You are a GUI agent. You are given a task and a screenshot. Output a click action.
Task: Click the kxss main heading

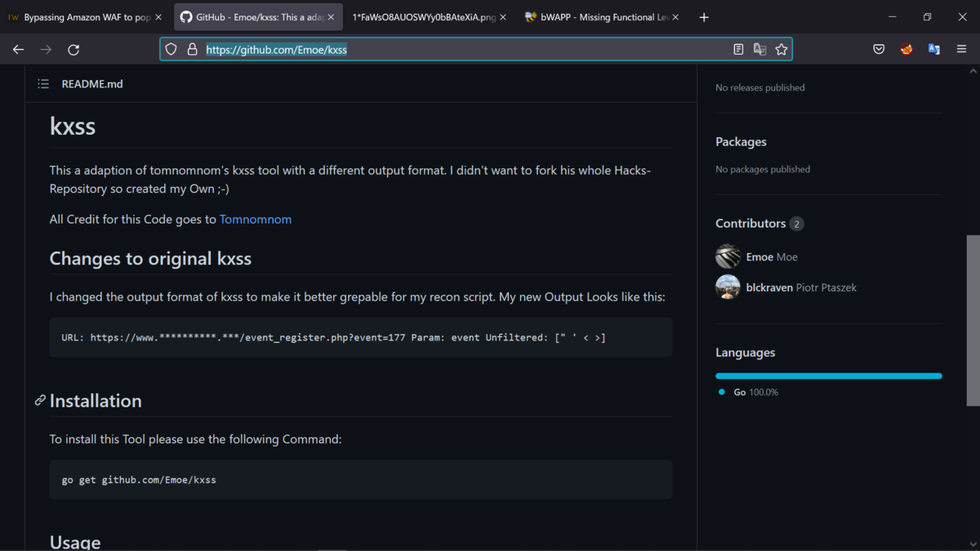tap(73, 126)
